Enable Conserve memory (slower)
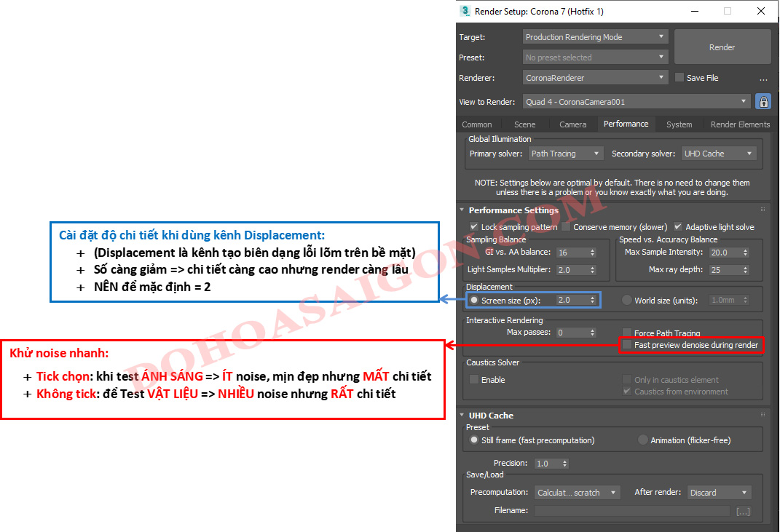 point(566,226)
